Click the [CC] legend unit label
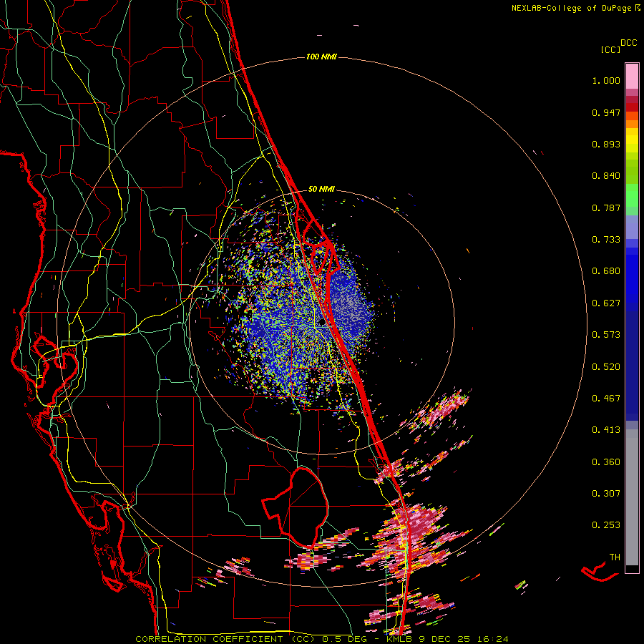The height and width of the screenshot is (644, 644). (610, 49)
